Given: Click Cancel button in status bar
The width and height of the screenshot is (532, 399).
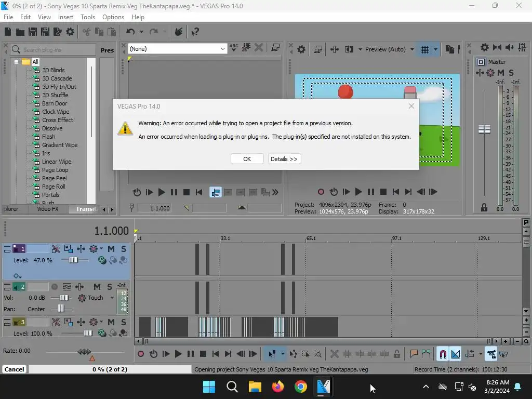Looking at the screenshot, I should click(14, 369).
